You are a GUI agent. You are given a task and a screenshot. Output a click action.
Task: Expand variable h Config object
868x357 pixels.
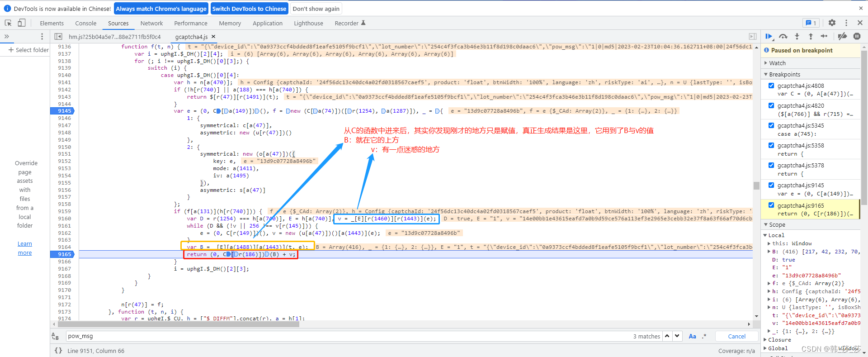tap(769, 291)
